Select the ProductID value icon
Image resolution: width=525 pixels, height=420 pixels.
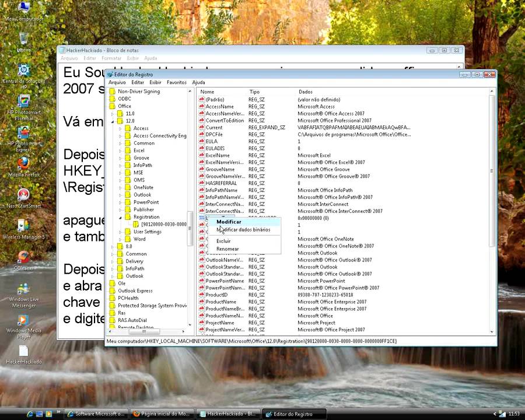pyautogui.click(x=202, y=295)
